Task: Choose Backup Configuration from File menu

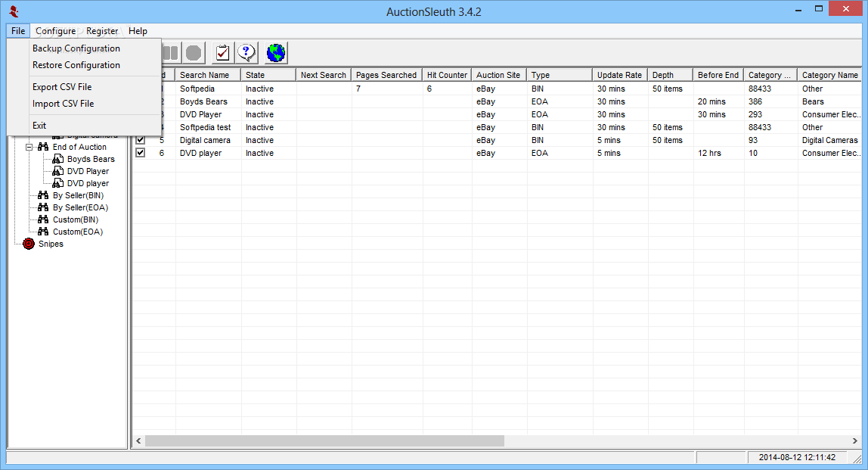Action: 76,48
